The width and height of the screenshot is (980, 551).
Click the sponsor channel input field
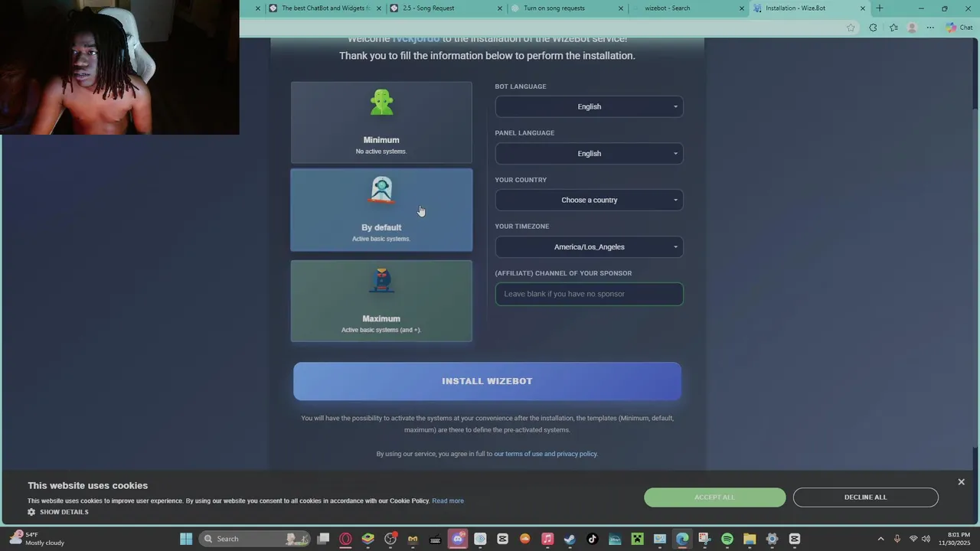(589, 294)
